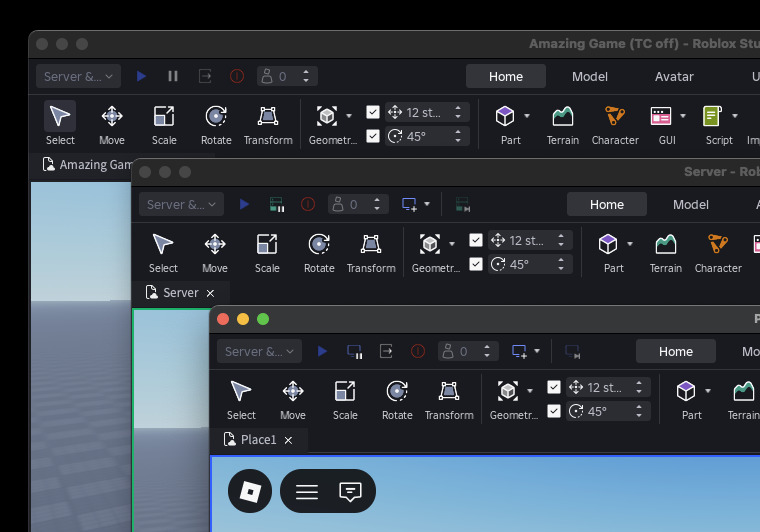Open add-client dropdown in Place1 window toolbar
This screenshot has width=760, height=532.
click(537, 351)
